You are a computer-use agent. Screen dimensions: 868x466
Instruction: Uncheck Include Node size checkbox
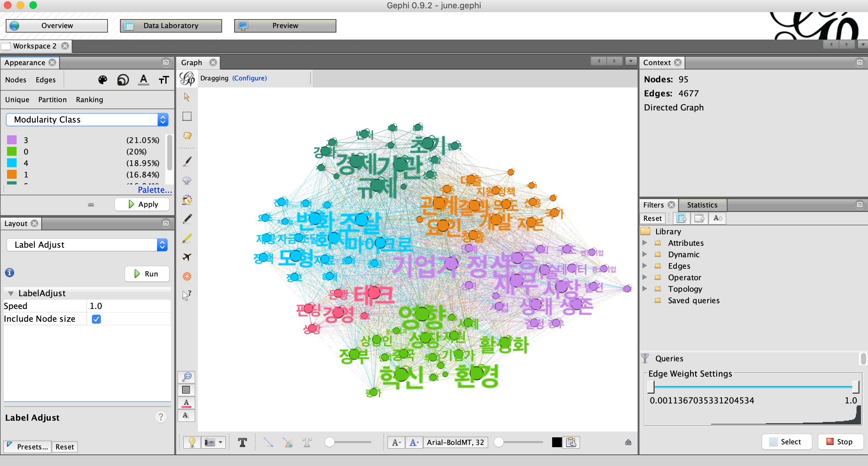(x=96, y=319)
